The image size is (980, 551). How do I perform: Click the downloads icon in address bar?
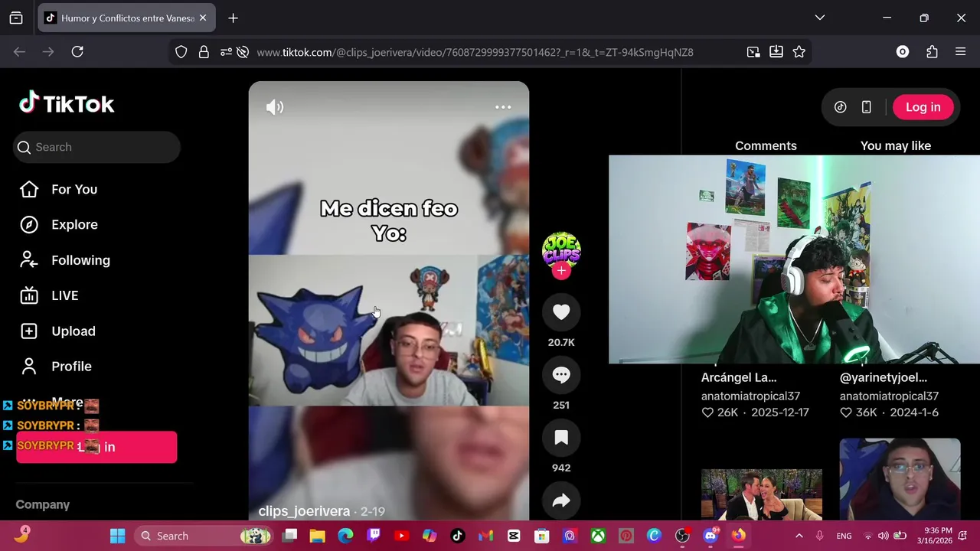(x=776, y=52)
